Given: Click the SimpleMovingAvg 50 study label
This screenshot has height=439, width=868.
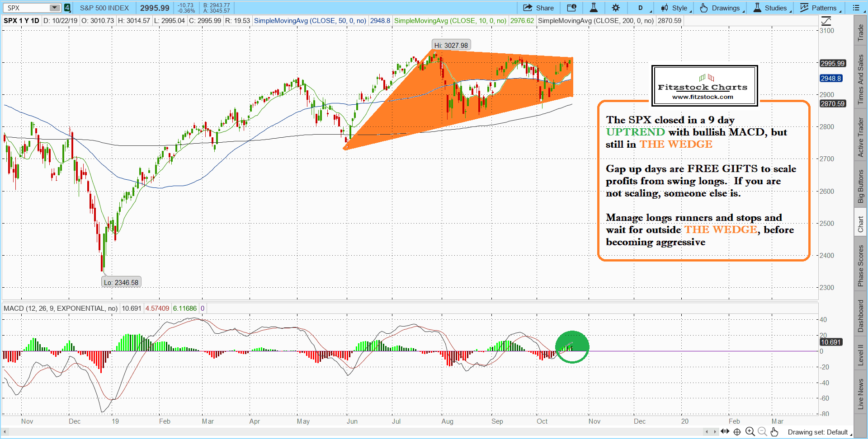Looking at the screenshot, I should (x=310, y=21).
